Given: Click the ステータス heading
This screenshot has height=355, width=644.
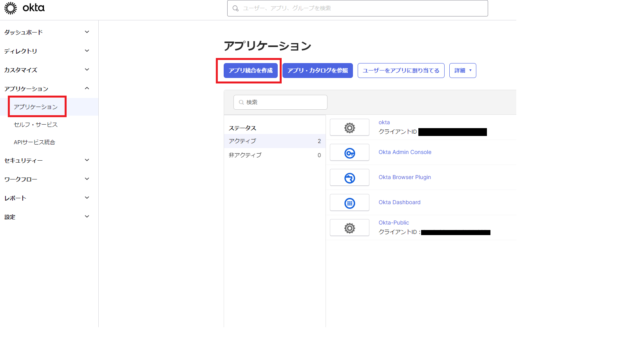Looking at the screenshot, I should pyautogui.click(x=242, y=128).
